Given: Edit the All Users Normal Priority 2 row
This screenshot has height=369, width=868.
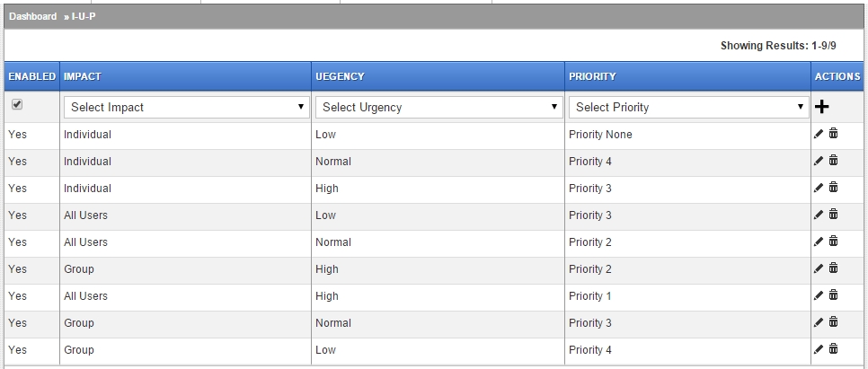Looking at the screenshot, I should [x=819, y=242].
